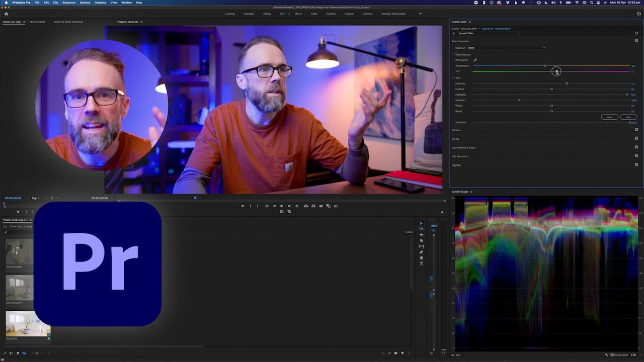Play the program monitor
The width and height of the screenshot is (644, 362).
(x=282, y=206)
